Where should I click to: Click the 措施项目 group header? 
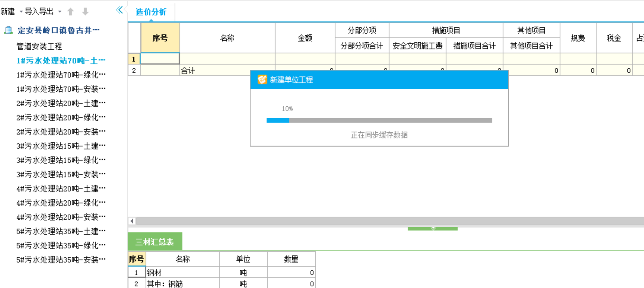[x=446, y=30]
